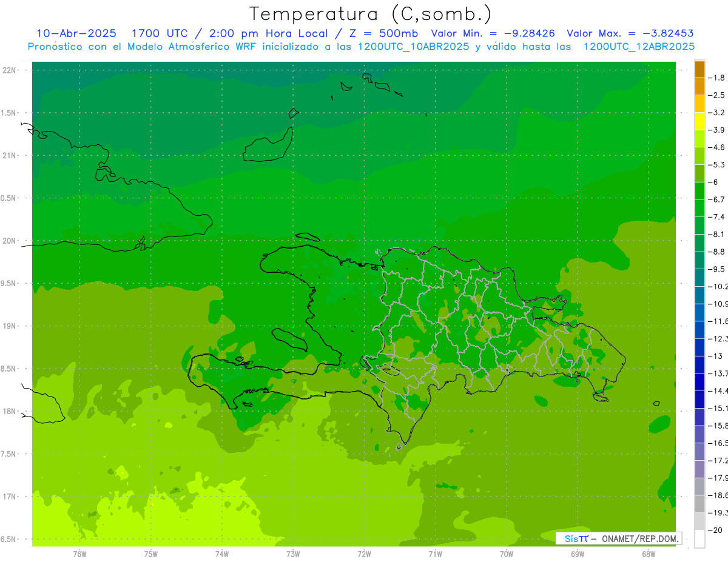Click the lime swatch between -3.9 and -4.6

pos(699,139)
